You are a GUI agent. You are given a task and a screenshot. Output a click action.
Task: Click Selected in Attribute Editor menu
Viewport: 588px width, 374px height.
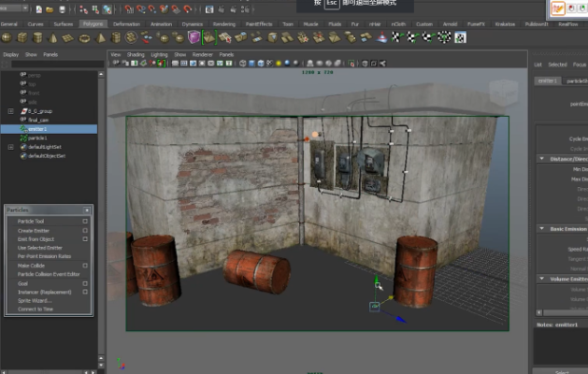click(x=558, y=65)
